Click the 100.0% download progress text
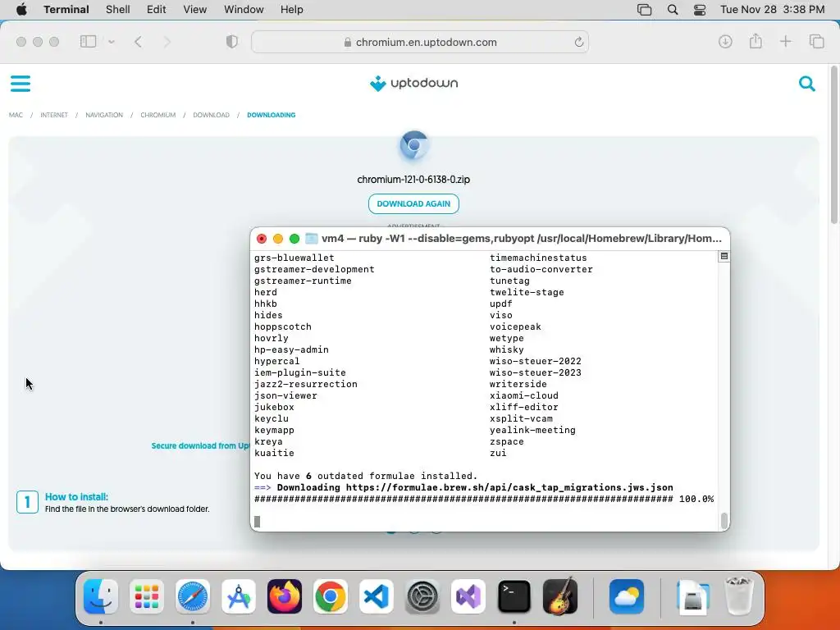840x630 pixels. (x=696, y=500)
